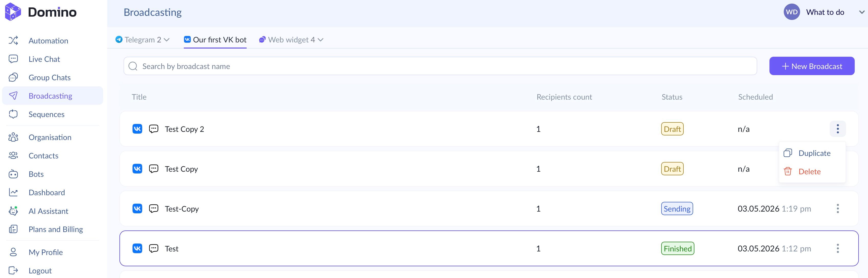The image size is (868, 278).
Task: Click the Recipients count column header
Action: [x=564, y=97]
